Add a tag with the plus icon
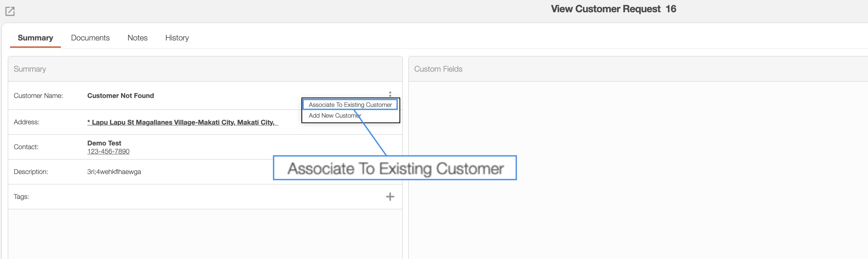 [x=390, y=197]
